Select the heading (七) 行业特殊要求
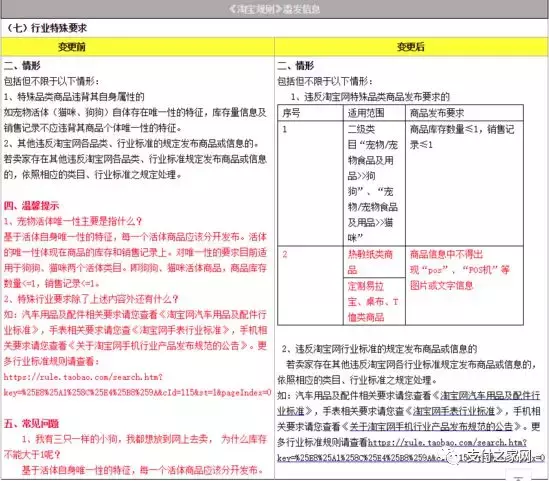Screen dimensions: 549x481 [x=47, y=28]
